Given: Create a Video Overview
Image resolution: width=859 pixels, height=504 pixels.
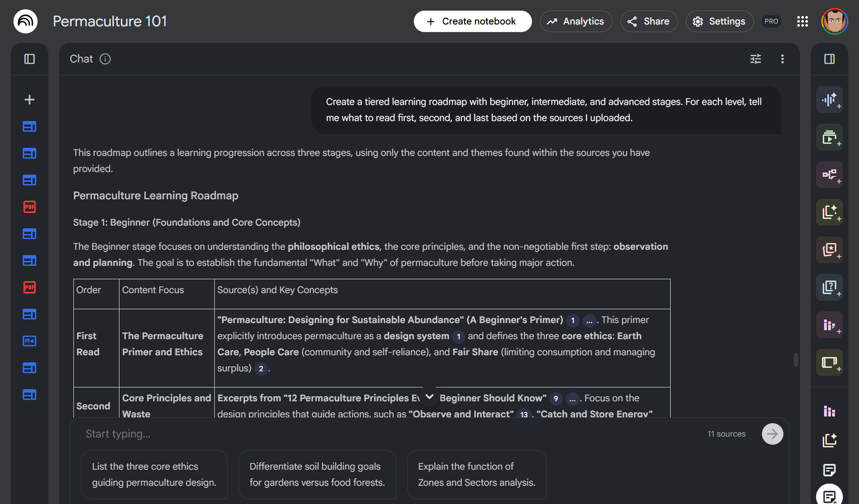Looking at the screenshot, I should point(830,137).
